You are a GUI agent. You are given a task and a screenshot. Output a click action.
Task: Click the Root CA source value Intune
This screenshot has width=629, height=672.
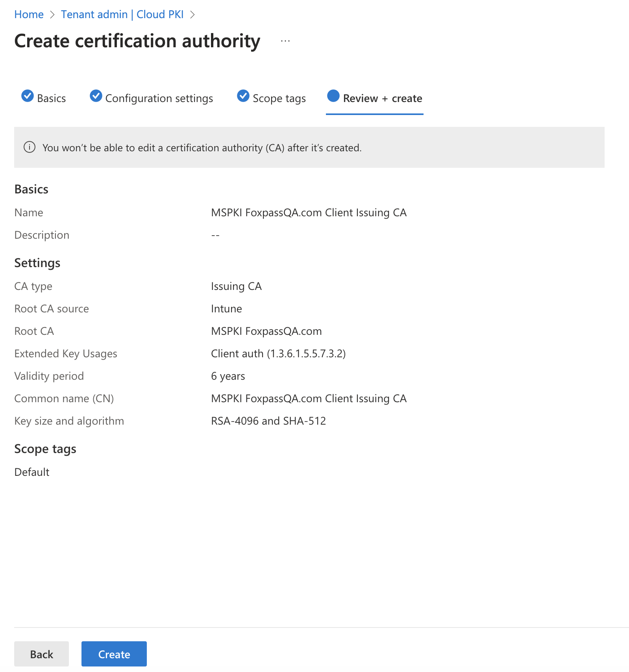(x=227, y=309)
